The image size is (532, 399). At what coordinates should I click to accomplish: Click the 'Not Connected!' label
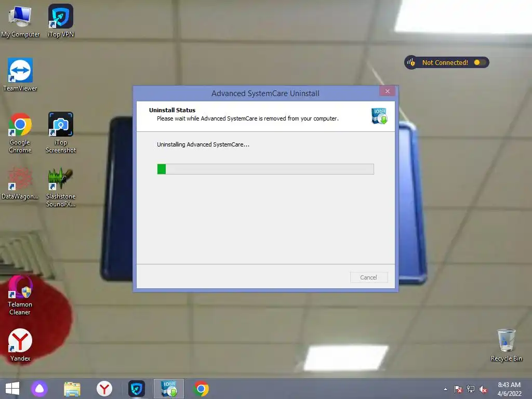[x=445, y=62]
